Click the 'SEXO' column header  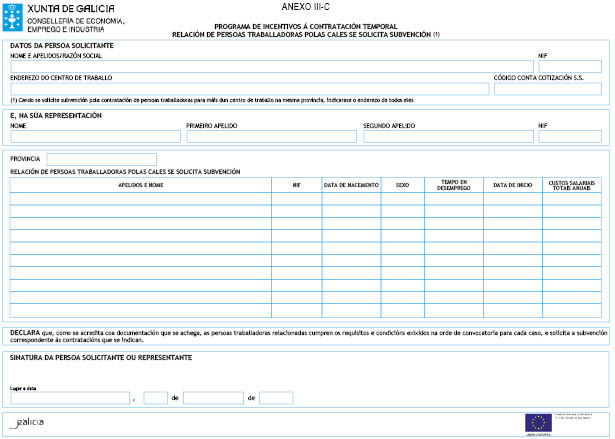click(x=402, y=185)
